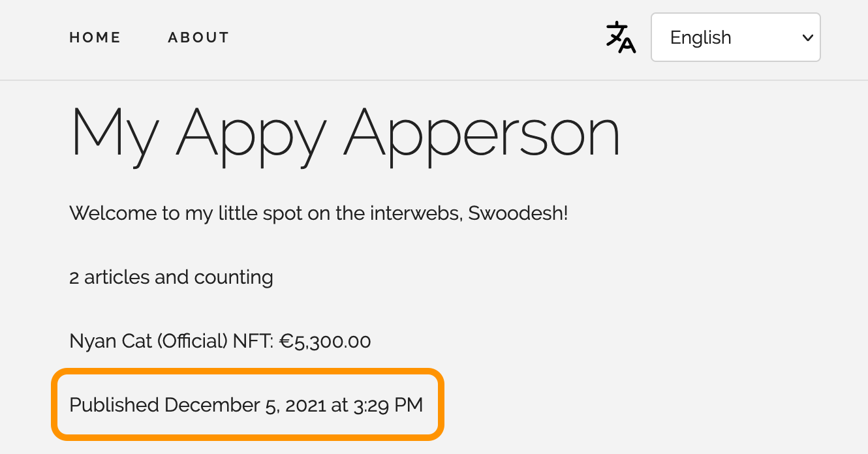Viewport: 868px width, 454px height.
Task: Select a language from the combo box
Action: pos(736,37)
